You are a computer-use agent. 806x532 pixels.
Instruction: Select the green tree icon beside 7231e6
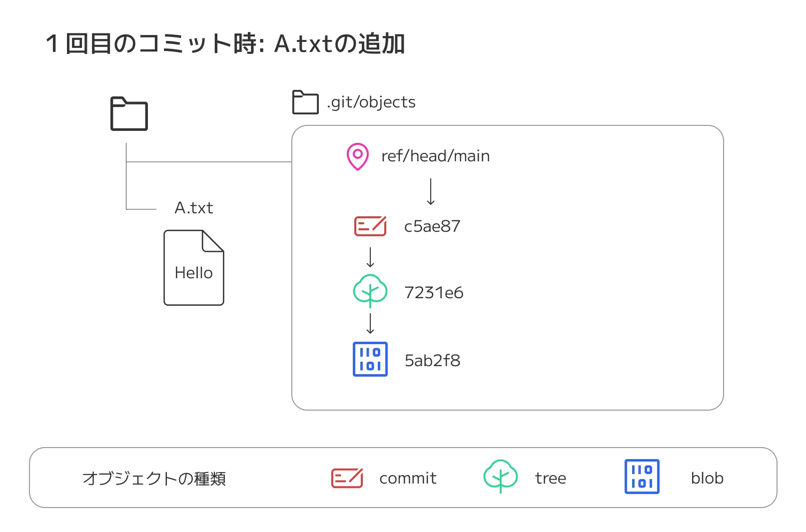pyautogui.click(x=370, y=290)
